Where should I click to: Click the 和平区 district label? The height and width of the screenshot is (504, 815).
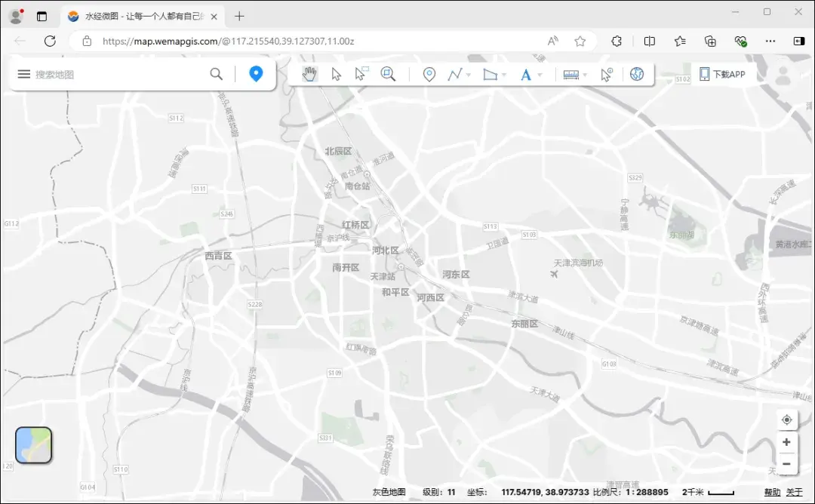[395, 293]
